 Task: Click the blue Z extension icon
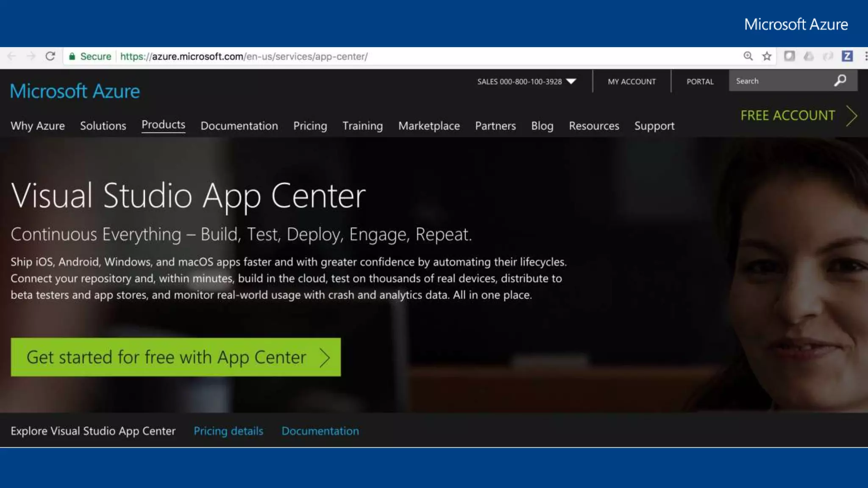[x=847, y=56]
